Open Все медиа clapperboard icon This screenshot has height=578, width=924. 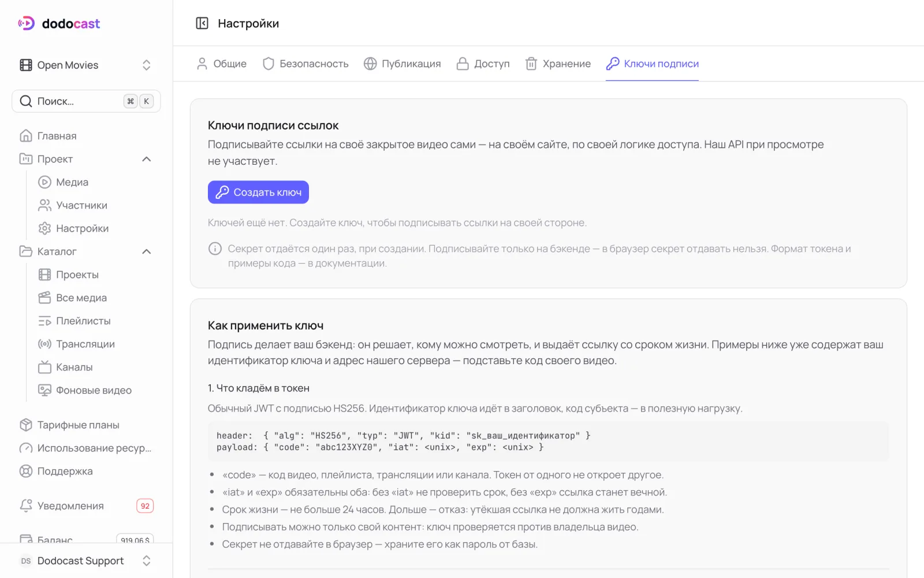tap(44, 298)
